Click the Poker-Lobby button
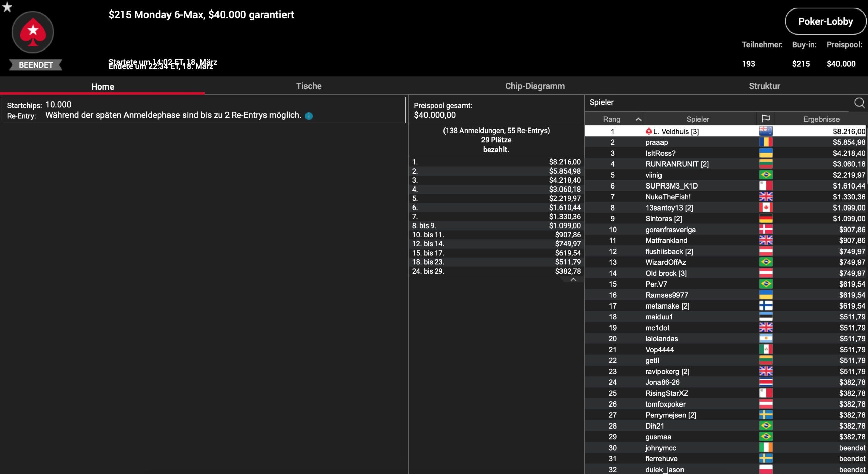868x474 pixels. coord(825,21)
